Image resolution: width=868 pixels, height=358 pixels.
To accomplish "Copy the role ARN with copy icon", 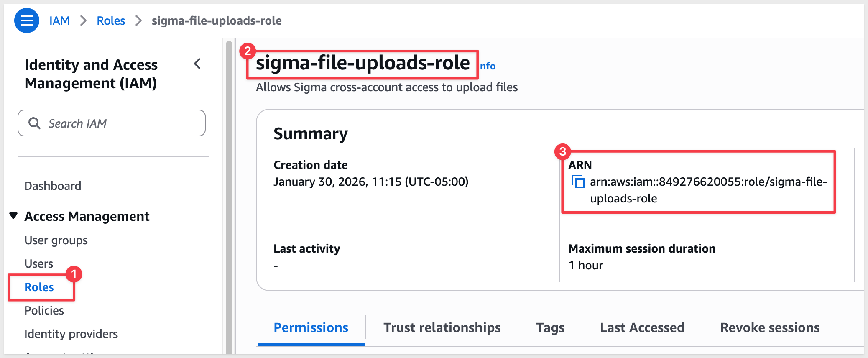I will tap(578, 182).
